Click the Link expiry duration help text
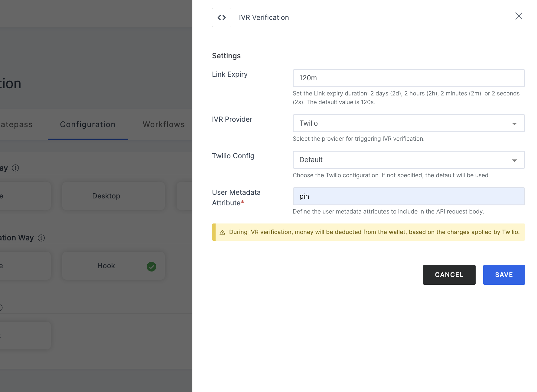Image resolution: width=537 pixels, height=392 pixels. [x=406, y=98]
